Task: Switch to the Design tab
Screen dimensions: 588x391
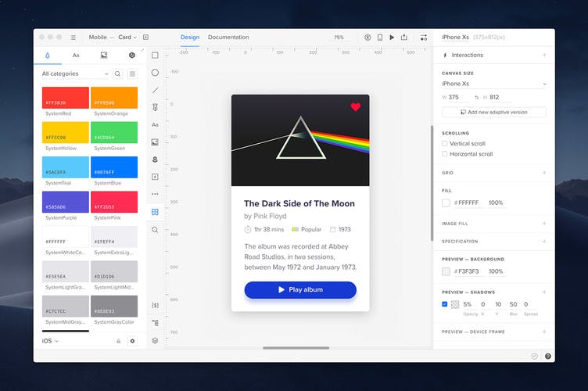Action: pos(190,37)
